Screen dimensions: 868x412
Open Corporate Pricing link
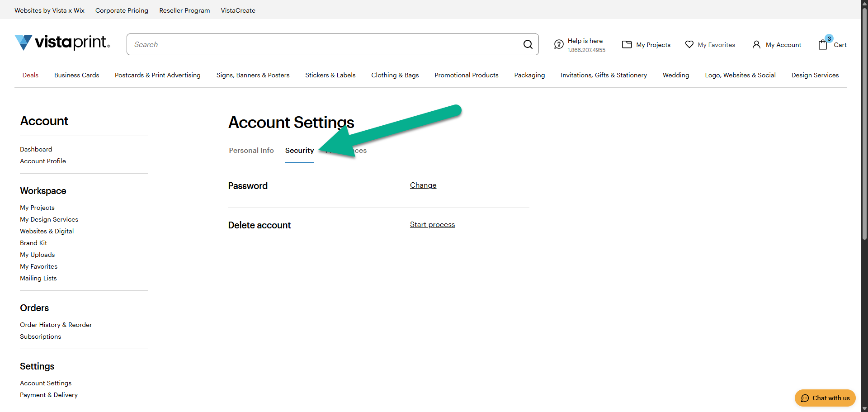[122, 10]
